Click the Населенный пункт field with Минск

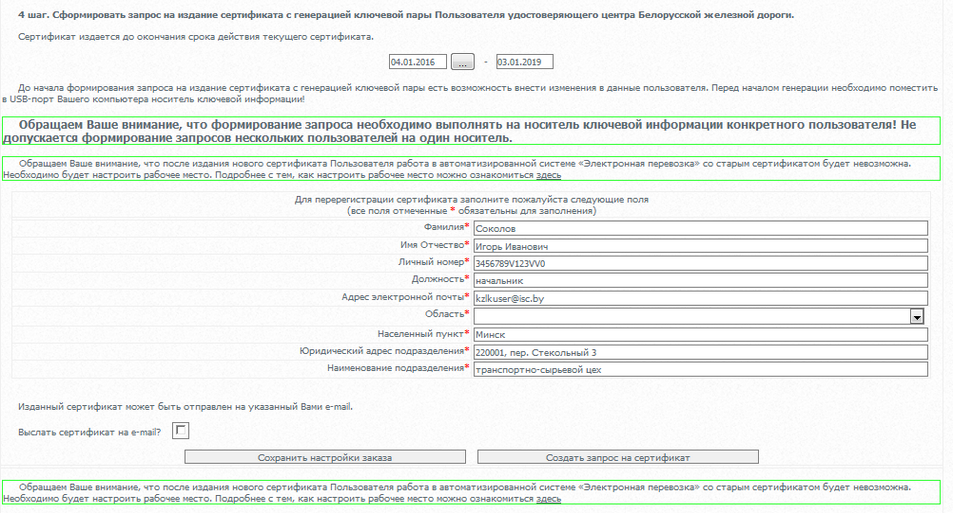(700, 334)
